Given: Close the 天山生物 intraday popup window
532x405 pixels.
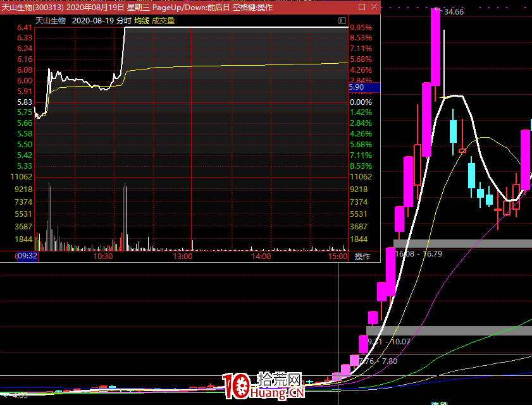Looking at the screenshot, I should (374, 7).
